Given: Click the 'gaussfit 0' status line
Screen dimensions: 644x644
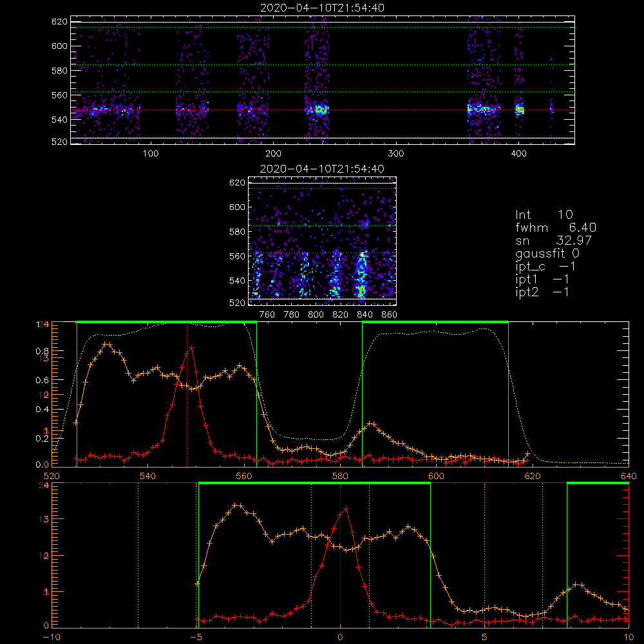Looking at the screenshot, I should coord(547,253).
